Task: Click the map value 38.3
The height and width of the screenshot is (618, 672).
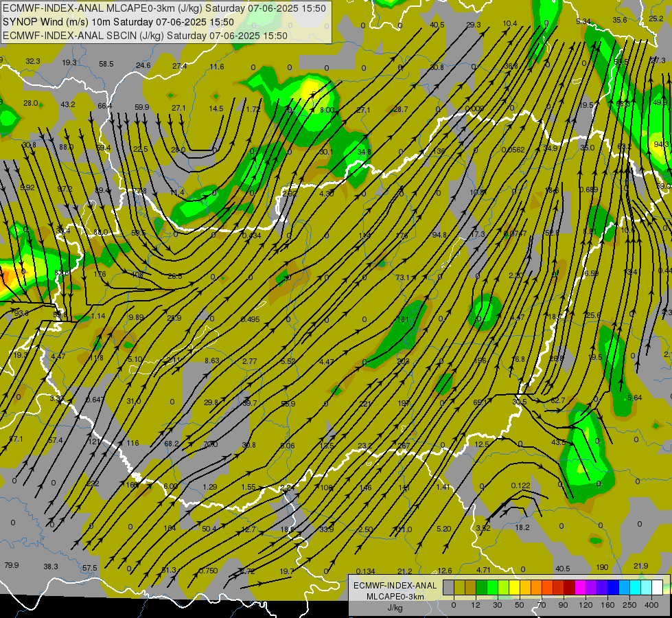Action: point(51,566)
